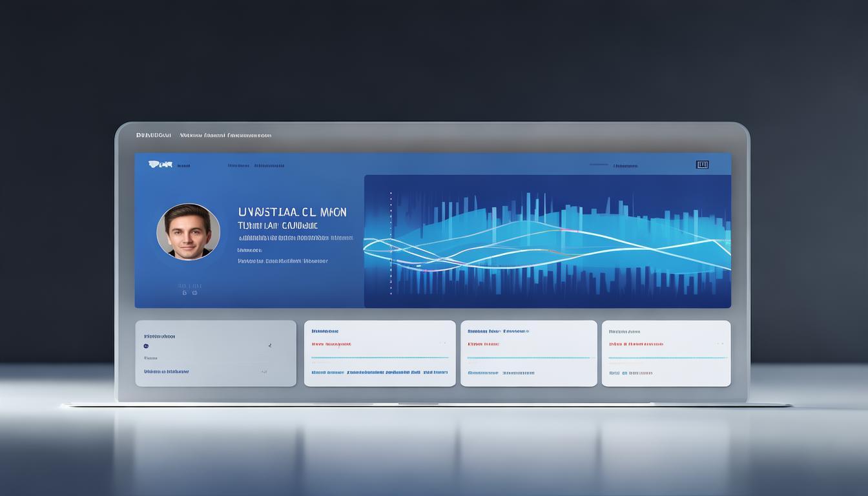
Task: Open the first navigation item beside the header logo
Action: pyautogui.click(x=183, y=166)
